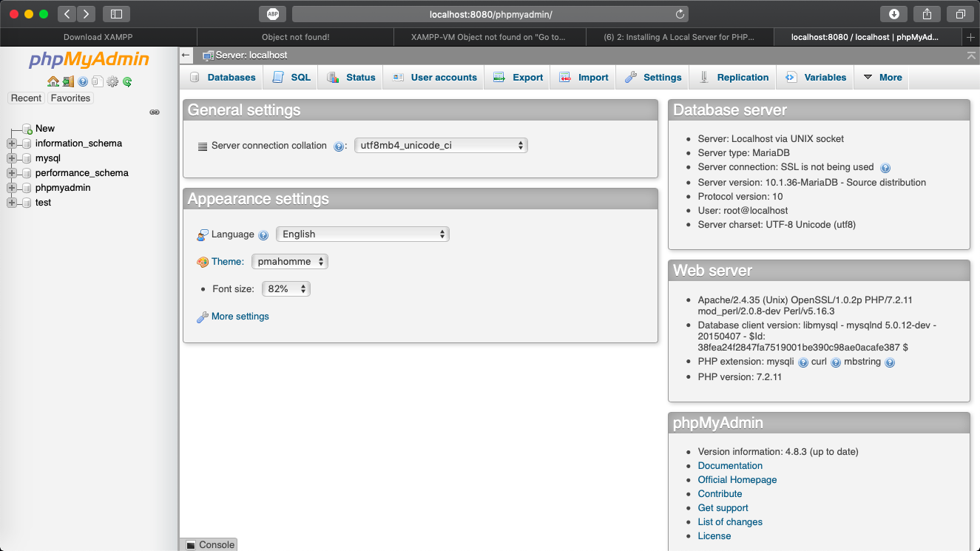The height and width of the screenshot is (551, 980).
Task: Add a new Safari tab plus button
Action: 971,37
